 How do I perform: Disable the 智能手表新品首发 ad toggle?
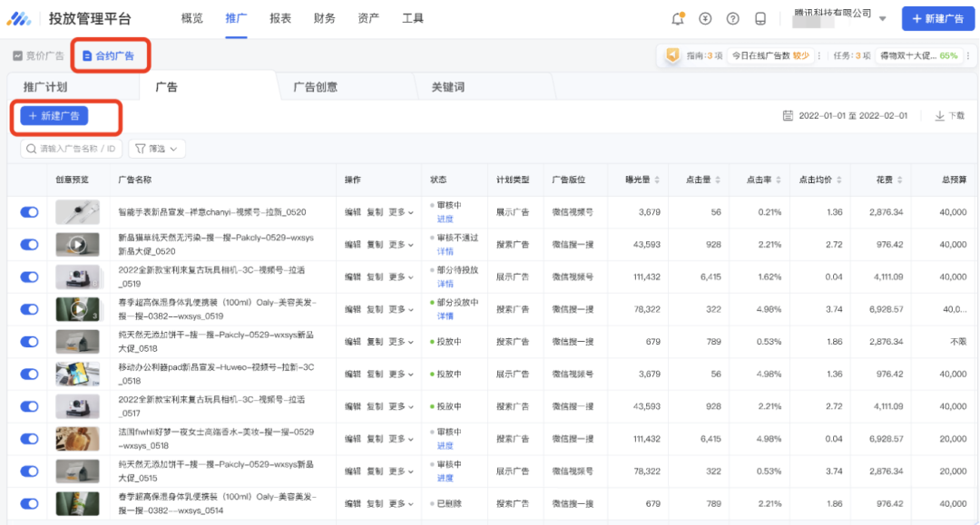[27, 212]
